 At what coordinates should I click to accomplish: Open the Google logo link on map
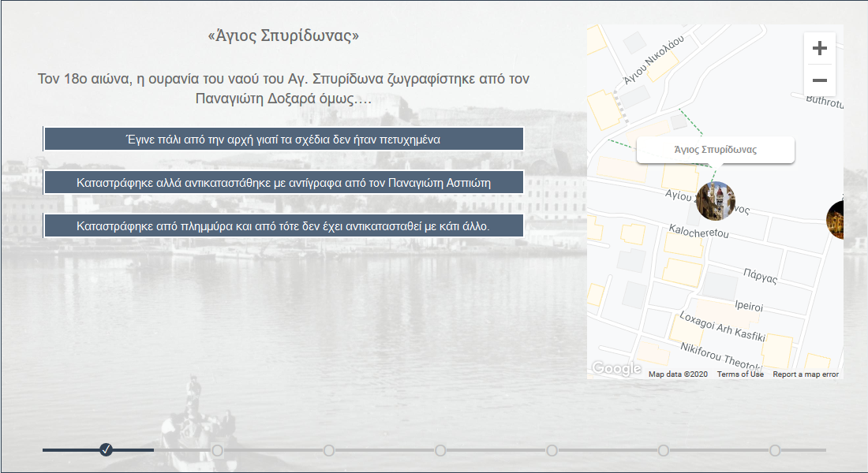click(x=615, y=368)
